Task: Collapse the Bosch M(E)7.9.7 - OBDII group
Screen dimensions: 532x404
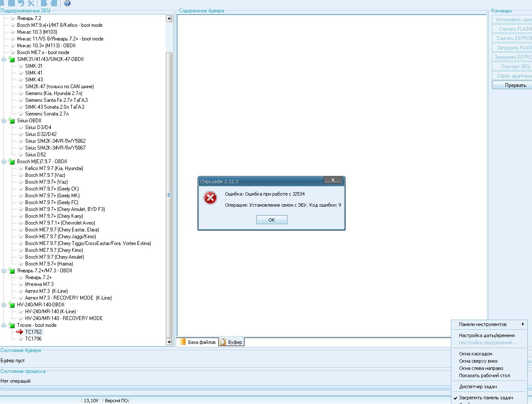Action: 4,162
